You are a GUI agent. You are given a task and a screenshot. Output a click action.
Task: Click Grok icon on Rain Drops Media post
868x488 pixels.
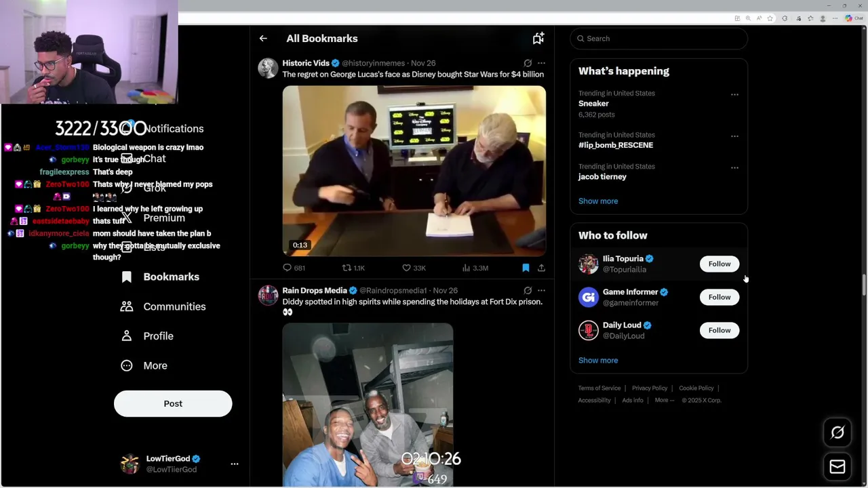[528, 291]
